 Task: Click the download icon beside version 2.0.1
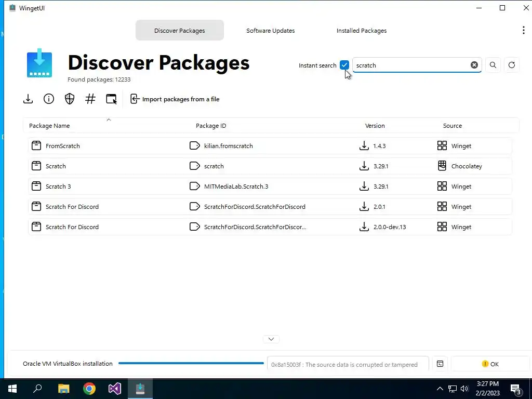tap(364, 207)
